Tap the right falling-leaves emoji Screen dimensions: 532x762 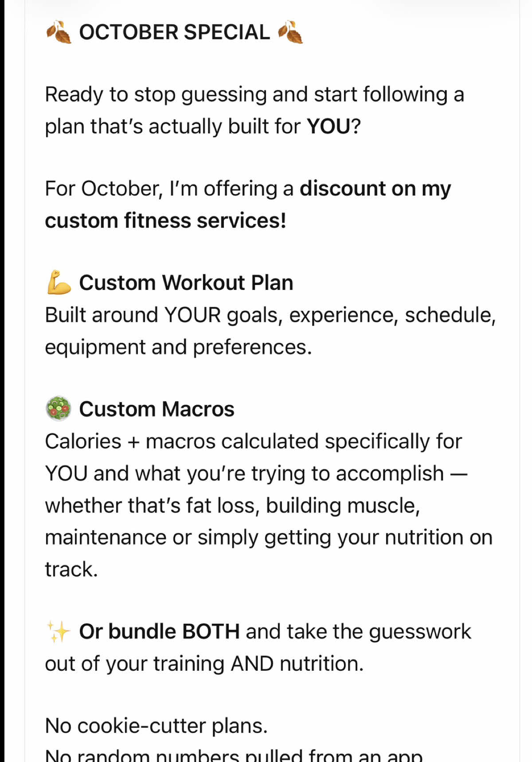(290, 32)
